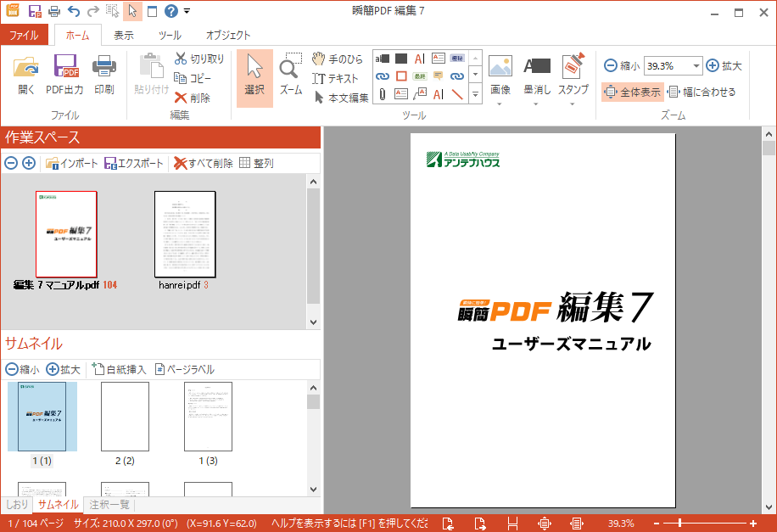Switch to the 表示 ribbon tab
The height and width of the screenshot is (532, 777).
point(123,35)
